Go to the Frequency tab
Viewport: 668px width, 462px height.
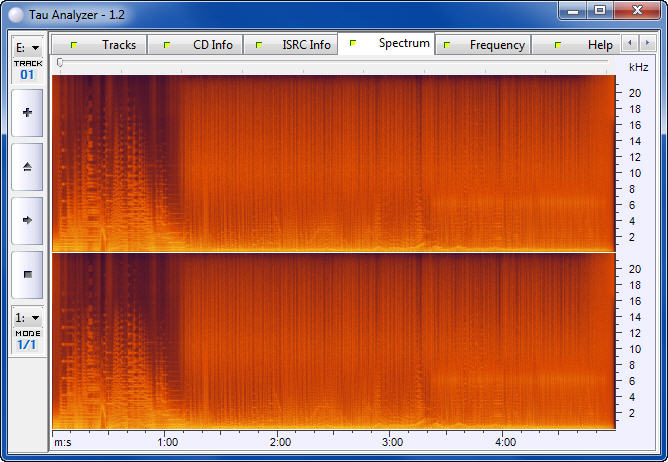click(x=484, y=45)
